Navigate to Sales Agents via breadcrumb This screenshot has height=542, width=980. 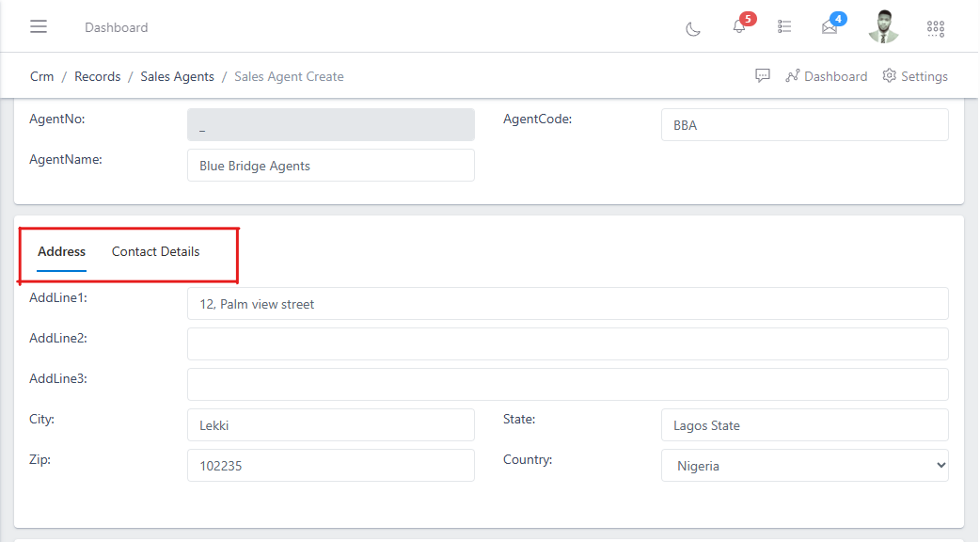point(177,75)
